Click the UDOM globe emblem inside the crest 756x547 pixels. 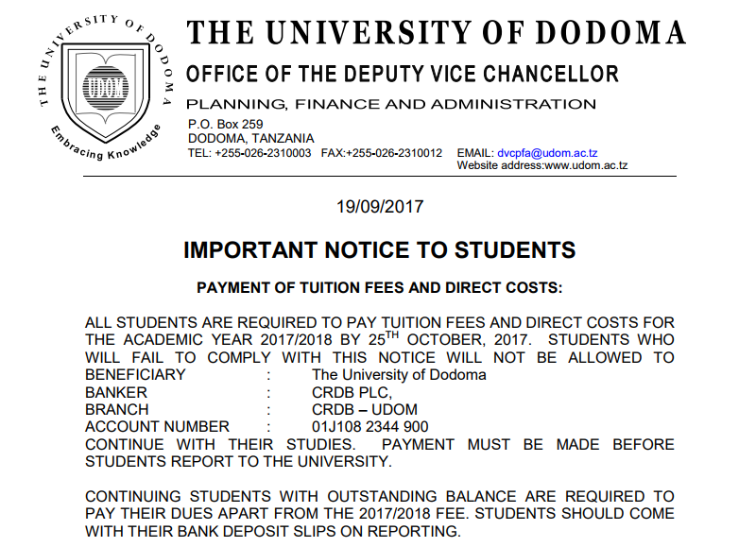pos(106,89)
